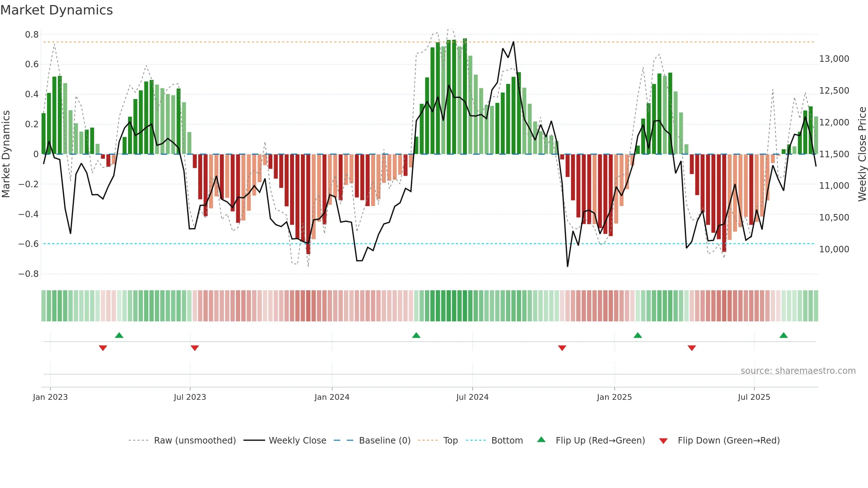Click the cyan dashed Bottom threshold line
The height and width of the screenshot is (488, 868).
429,244
